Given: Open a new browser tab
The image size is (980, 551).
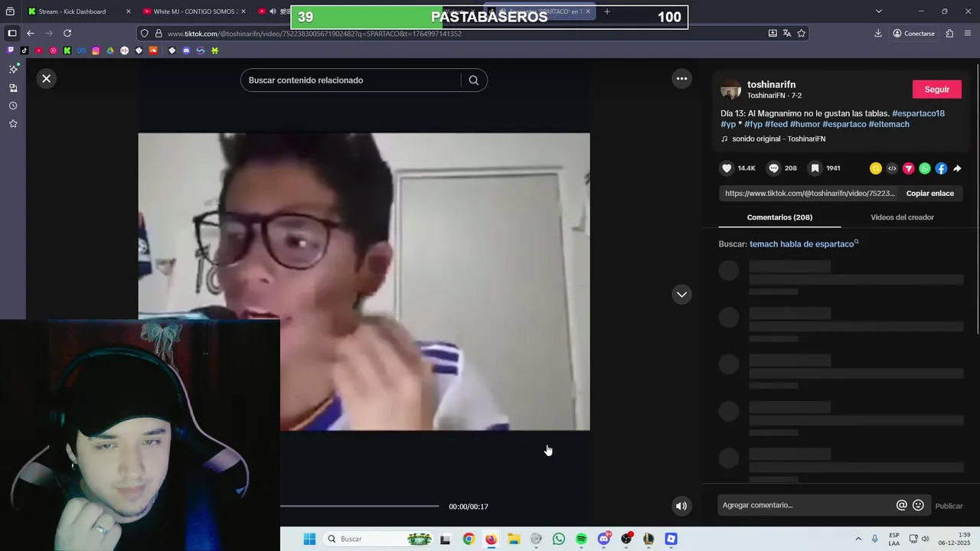Looking at the screenshot, I should point(607,11).
